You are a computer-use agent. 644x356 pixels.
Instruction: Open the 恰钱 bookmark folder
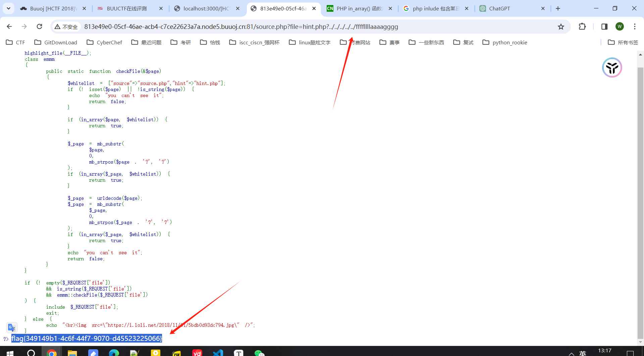(x=210, y=42)
